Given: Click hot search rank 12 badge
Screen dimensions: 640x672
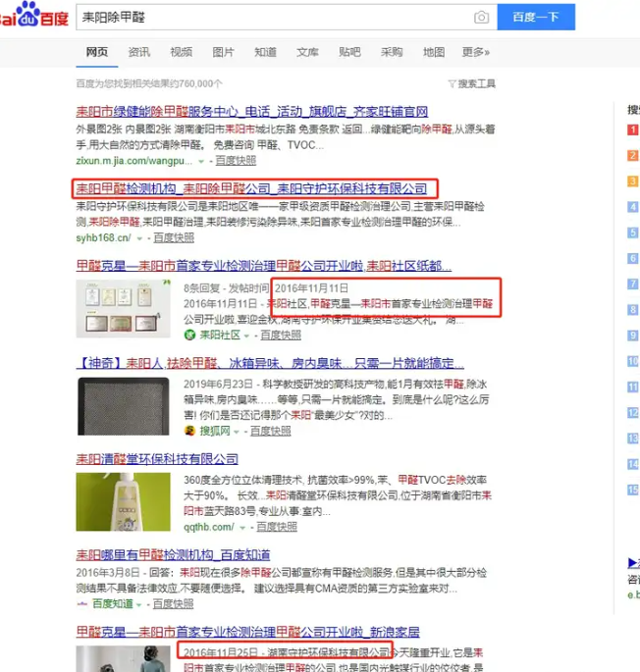Looking at the screenshot, I should [633, 412].
